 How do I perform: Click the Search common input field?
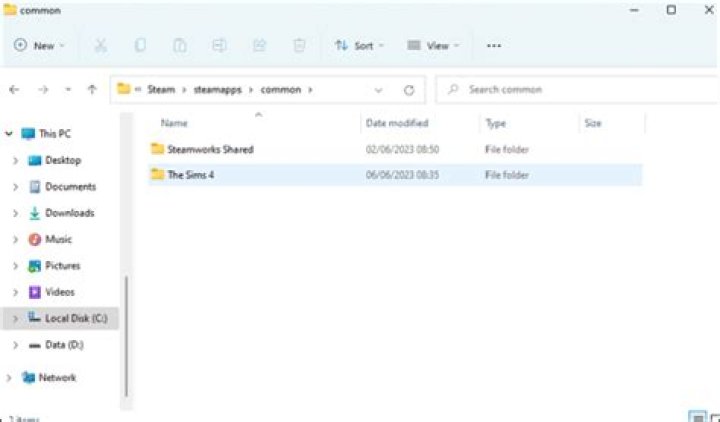coord(577,90)
